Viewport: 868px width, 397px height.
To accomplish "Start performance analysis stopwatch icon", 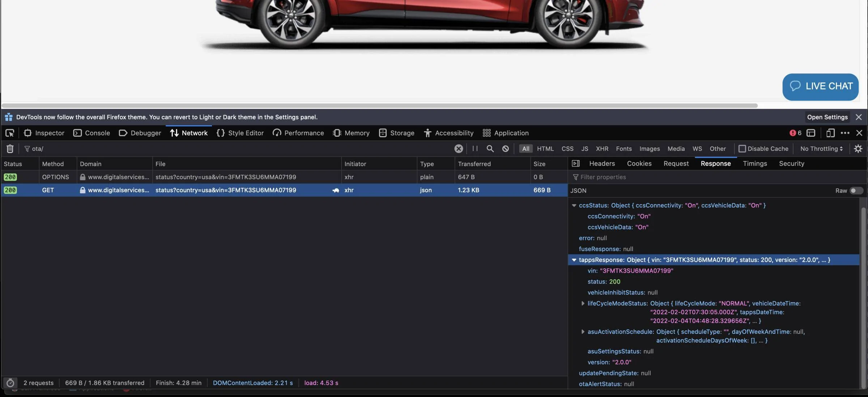I will (10, 383).
